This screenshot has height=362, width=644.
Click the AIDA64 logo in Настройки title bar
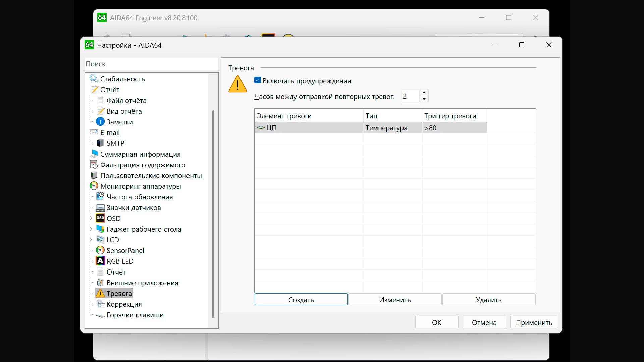89,45
